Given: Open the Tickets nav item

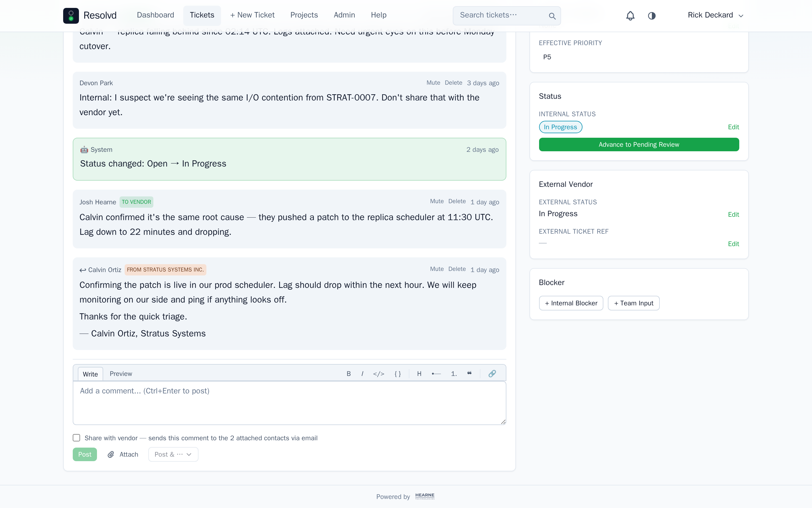Looking at the screenshot, I should [202, 15].
